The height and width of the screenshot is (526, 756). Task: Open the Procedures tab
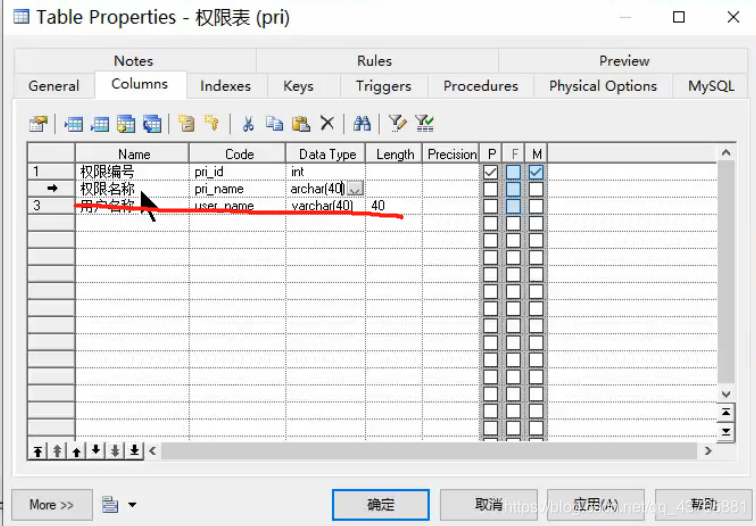coord(481,86)
